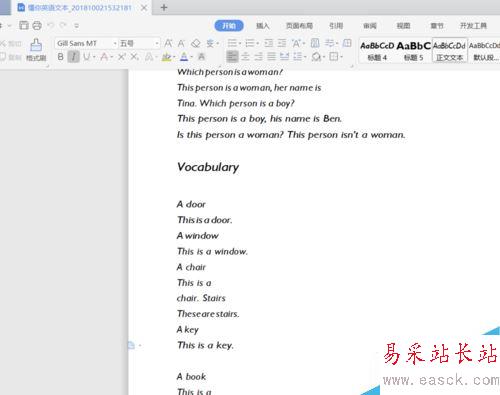Open the customize quick access toolbar dropdown

tap(76, 26)
